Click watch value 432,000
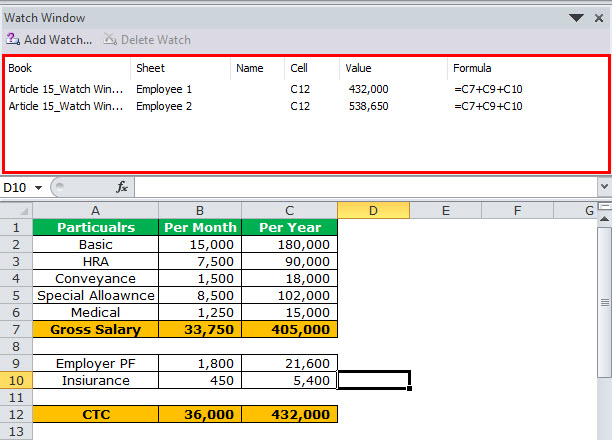This screenshot has height=440, width=612. coord(368,89)
